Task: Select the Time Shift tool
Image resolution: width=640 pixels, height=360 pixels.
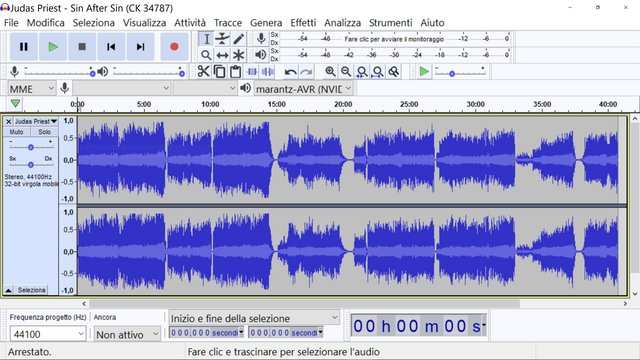Action: coord(222,55)
